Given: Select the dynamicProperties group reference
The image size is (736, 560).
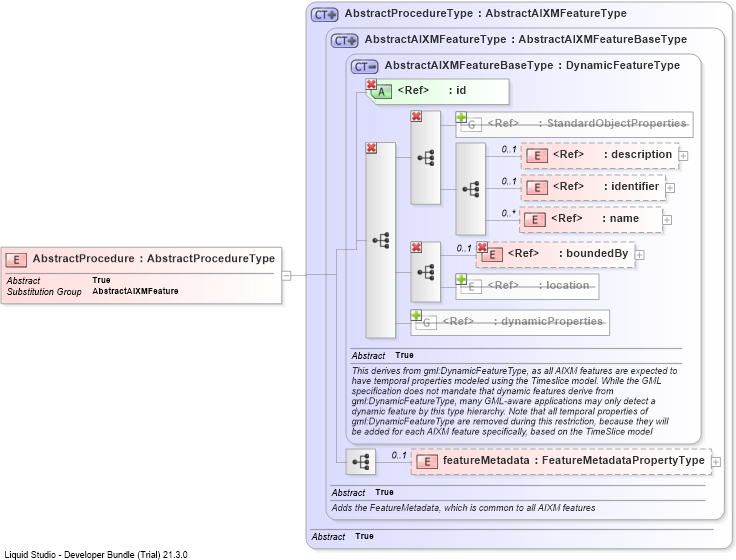Looking at the screenshot, I should point(510,322).
